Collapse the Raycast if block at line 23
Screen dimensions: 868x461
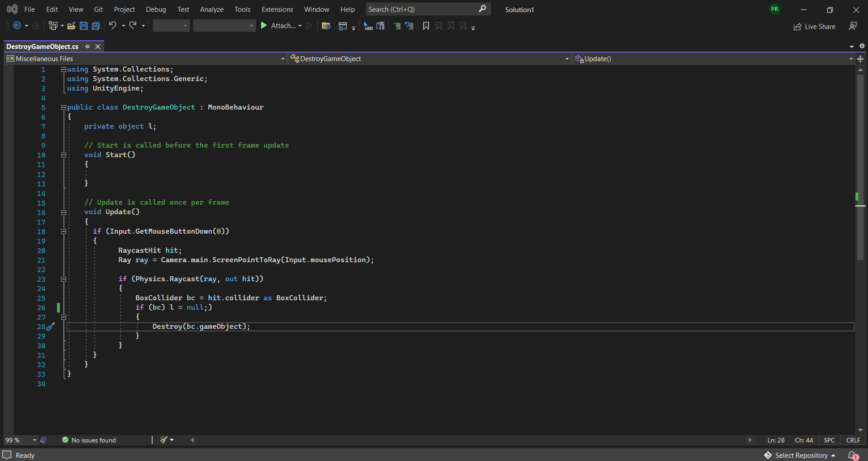(63, 279)
